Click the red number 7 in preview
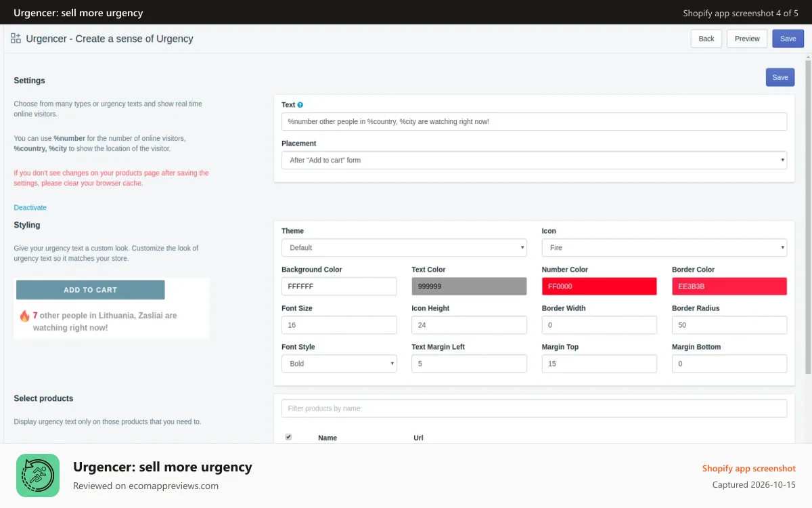 click(35, 316)
